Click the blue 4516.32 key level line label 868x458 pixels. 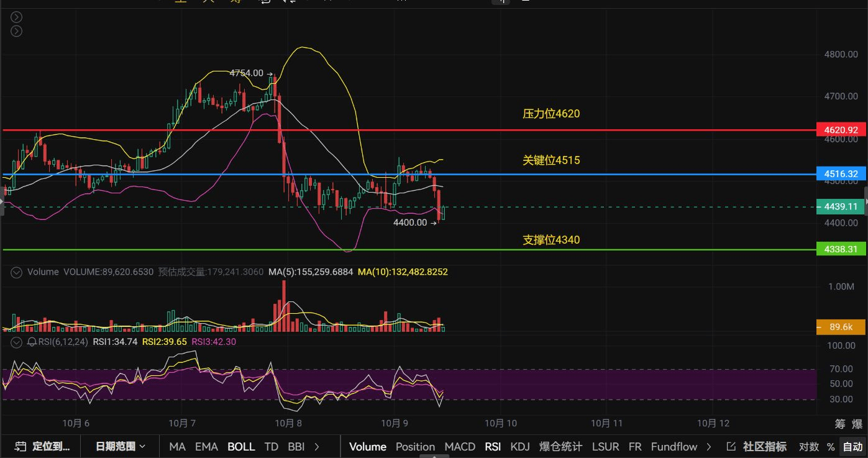[x=841, y=174]
